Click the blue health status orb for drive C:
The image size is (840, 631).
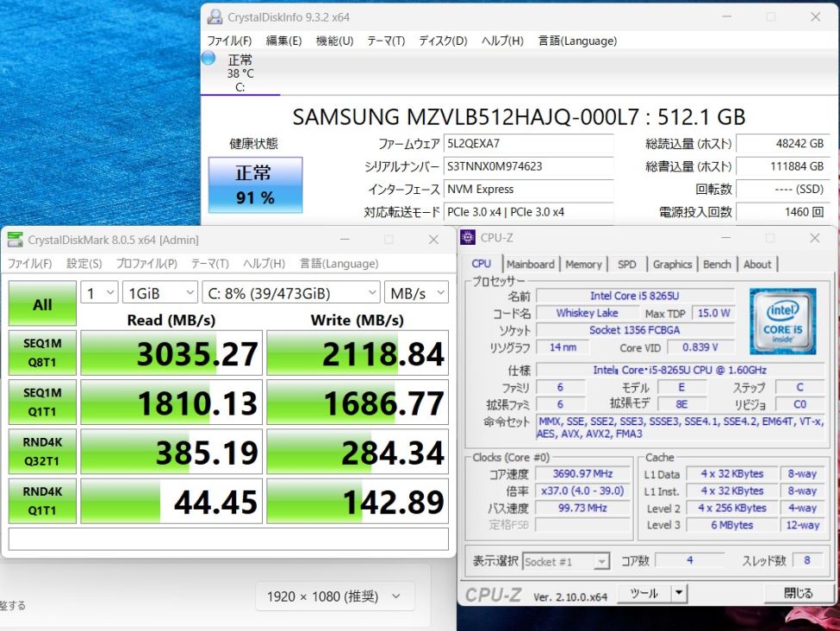(208, 58)
